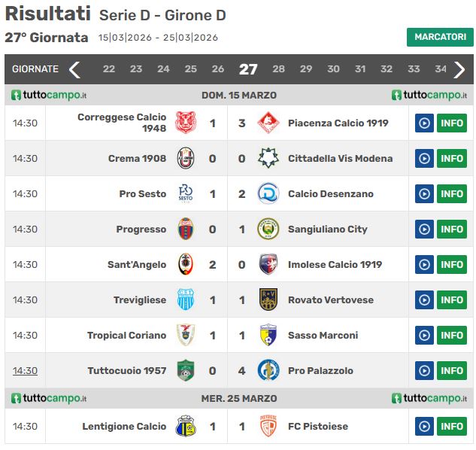Image resolution: width=476 pixels, height=450 pixels.
Task: Select the Calcio Desenzano club logo
Action: pyautogui.click(x=268, y=194)
